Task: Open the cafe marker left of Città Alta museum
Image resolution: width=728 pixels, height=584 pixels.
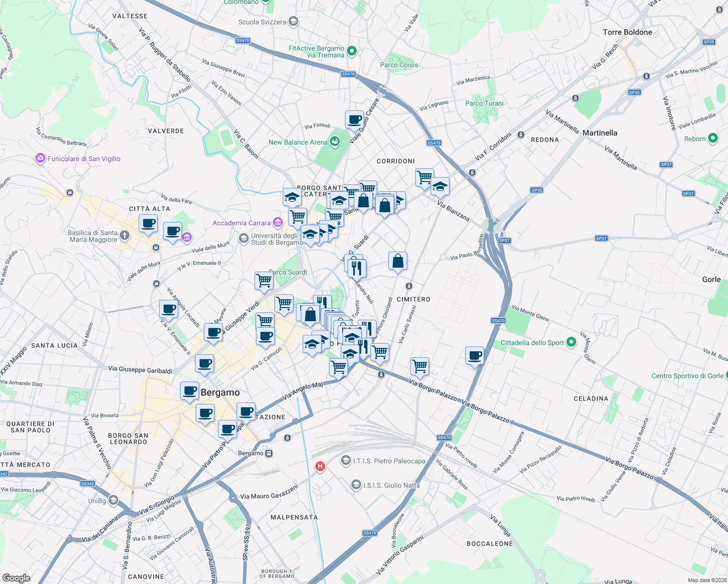Action: pos(148,224)
